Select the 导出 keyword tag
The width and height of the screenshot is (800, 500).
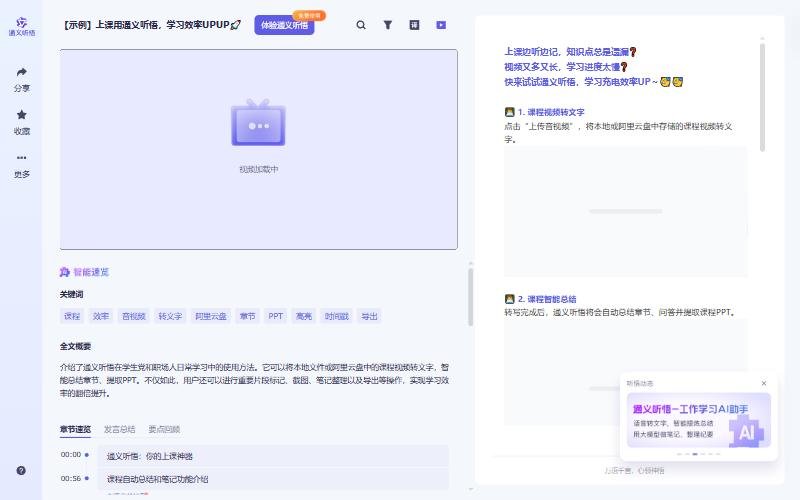(x=369, y=316)
